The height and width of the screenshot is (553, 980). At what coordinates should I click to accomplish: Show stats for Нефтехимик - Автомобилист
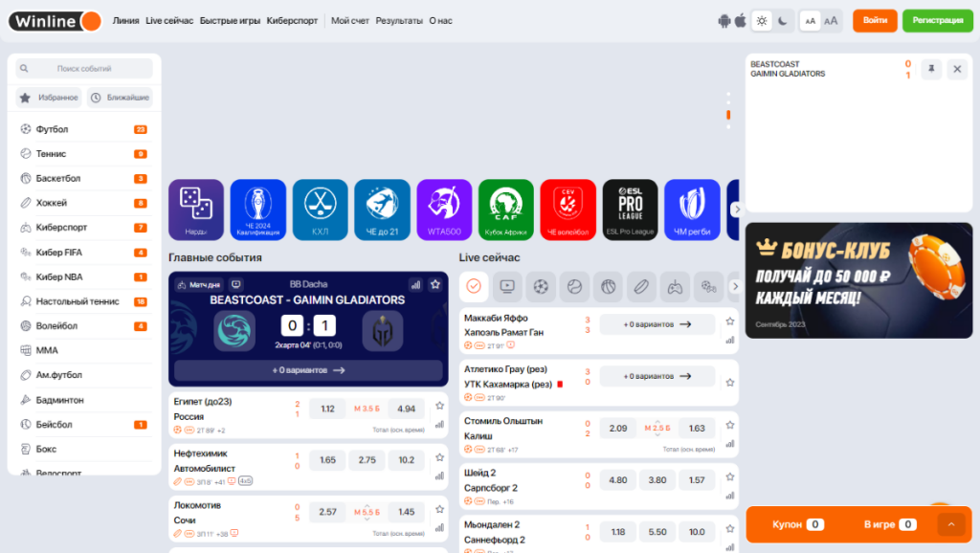(x=440, y=476)
